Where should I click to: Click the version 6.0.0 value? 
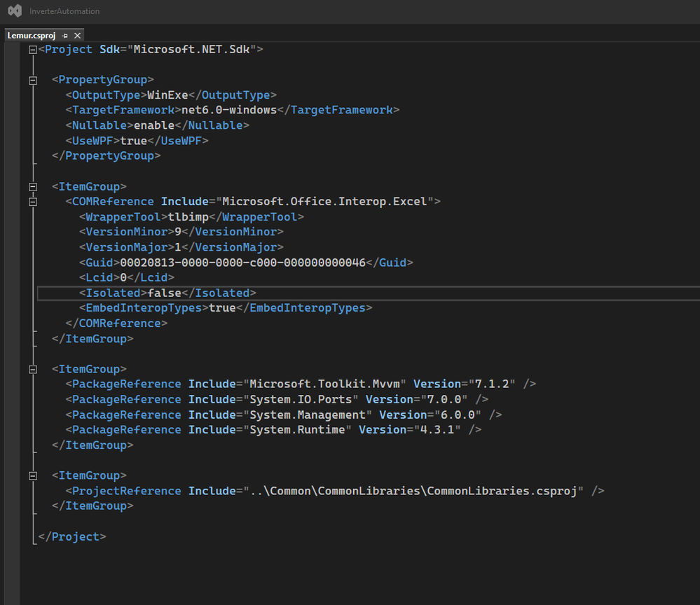click(458, 415)
